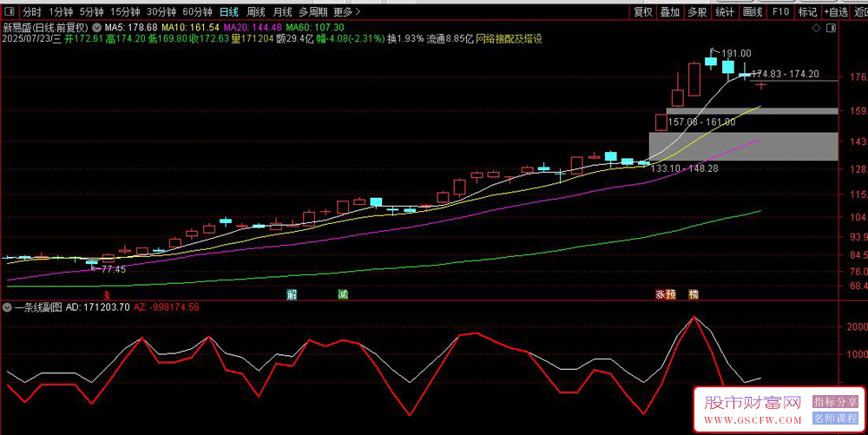Toggle the left sidebar panel icon

point(10,11)
